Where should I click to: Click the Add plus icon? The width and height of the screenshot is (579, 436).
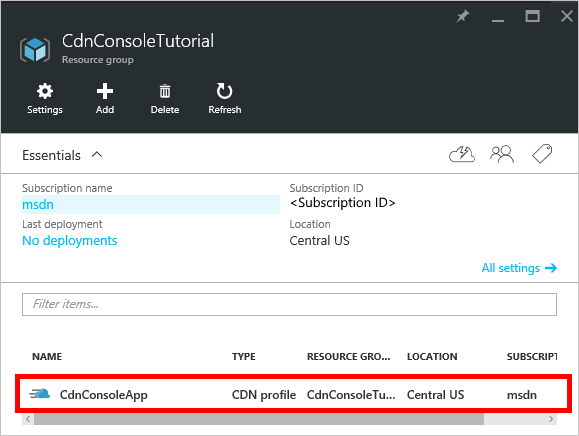tap(105, 91)
